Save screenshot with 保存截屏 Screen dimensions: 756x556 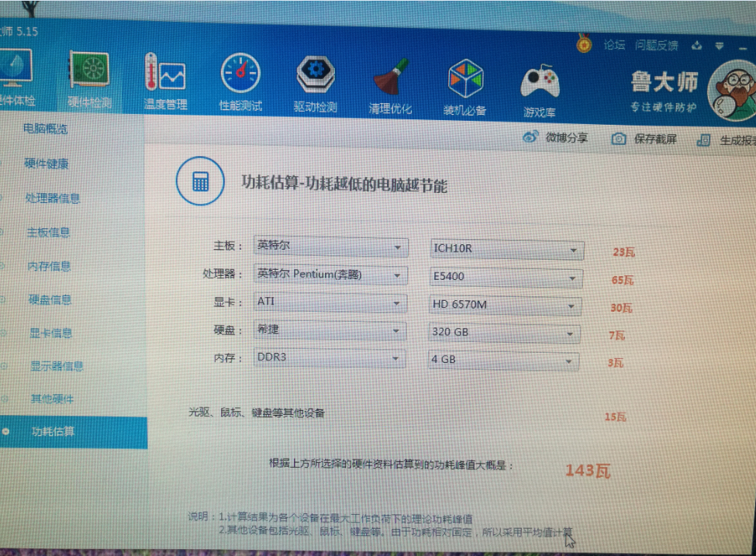click(644, 139)
